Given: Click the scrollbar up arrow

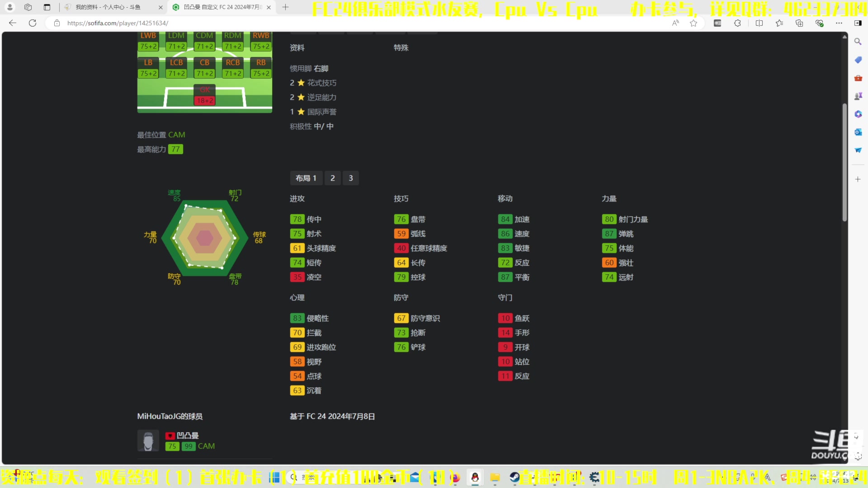Looking at the screenshot, I should (x=844, y=37).
